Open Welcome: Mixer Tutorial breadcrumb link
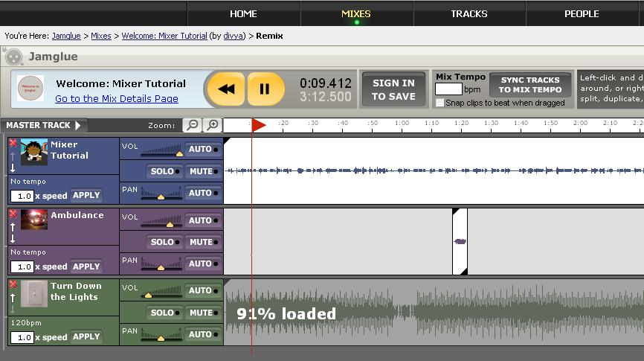644x361 pixels. [x=164, y=36]
